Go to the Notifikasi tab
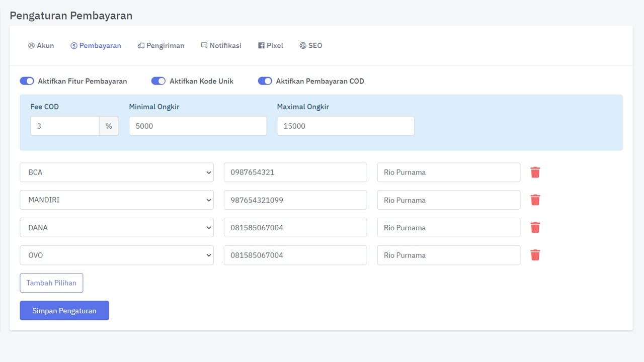This screenshot has width=644, height=362. click(x=221, y=45)
